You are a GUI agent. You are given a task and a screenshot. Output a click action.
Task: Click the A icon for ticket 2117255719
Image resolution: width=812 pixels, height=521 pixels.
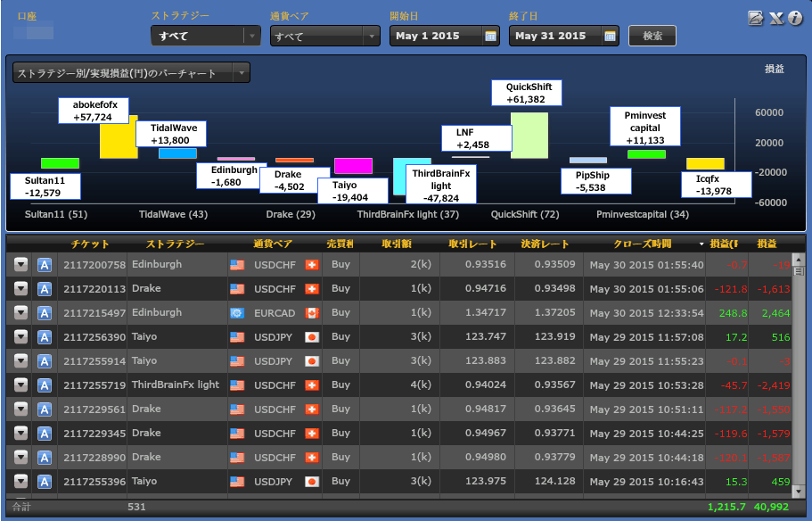(45, 385)
